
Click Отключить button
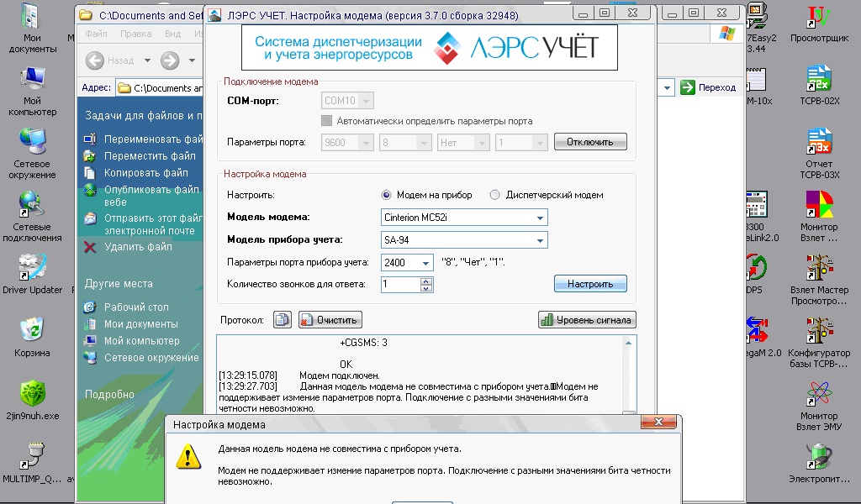tap(590, 141)
